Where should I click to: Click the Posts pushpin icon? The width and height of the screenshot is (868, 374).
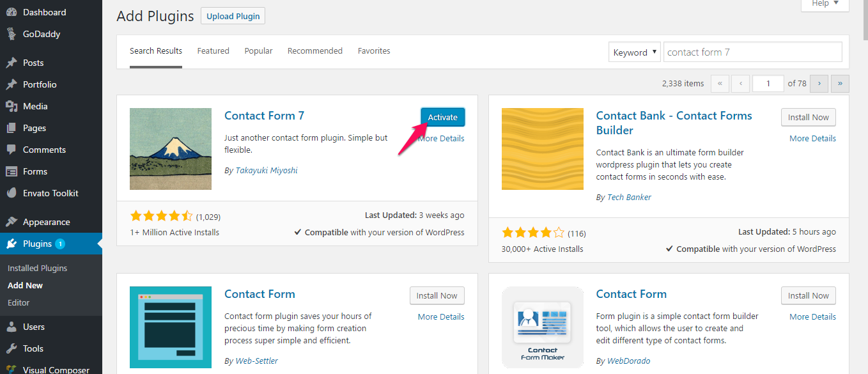(11, 63)
